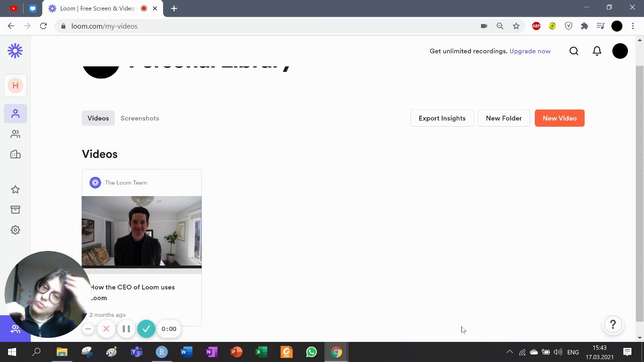
Task: Open Shared with team people icon
Action: click(x=16, y=134)
